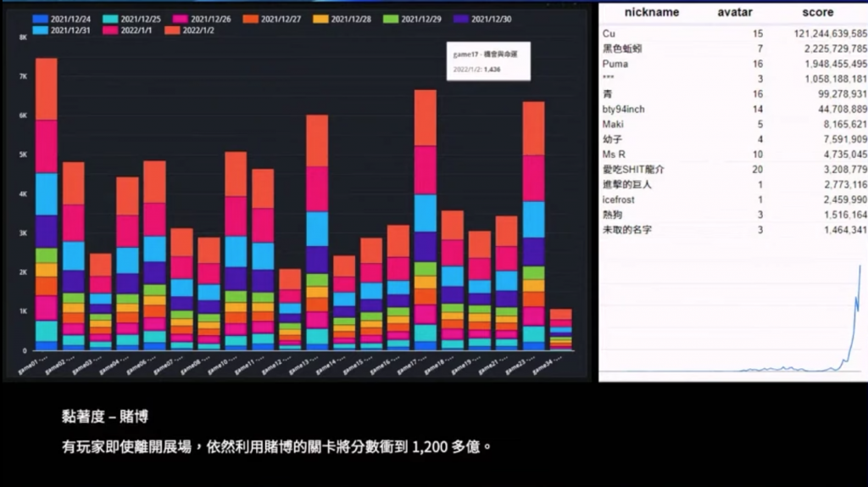Select the game17 stacked bar
Screen dimensions: 868x487
[x=426, y=221]
